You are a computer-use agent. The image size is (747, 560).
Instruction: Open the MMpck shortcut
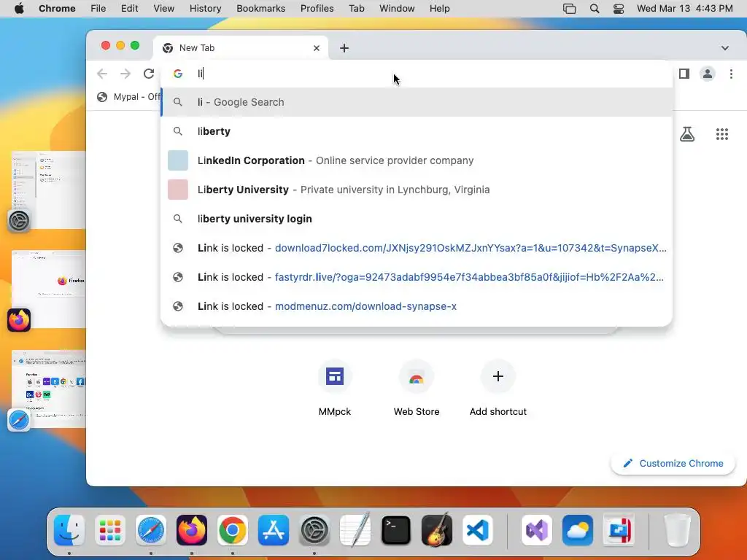(x=335, y=389)
